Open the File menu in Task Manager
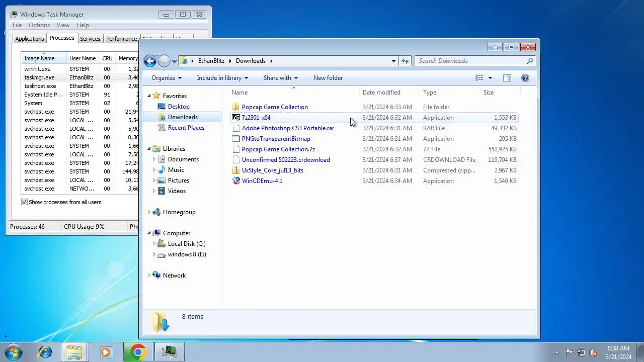644x362 pixels. pos(17,25)
